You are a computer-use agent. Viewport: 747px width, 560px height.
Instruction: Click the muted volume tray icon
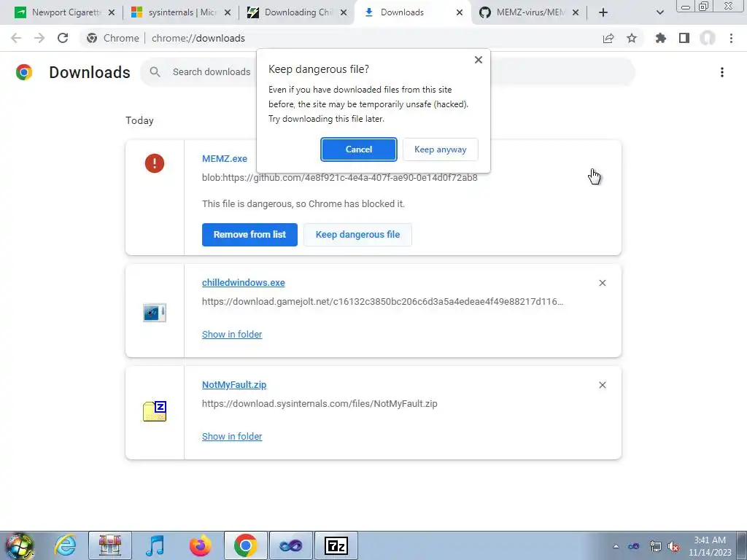click(x=673, y=547)
